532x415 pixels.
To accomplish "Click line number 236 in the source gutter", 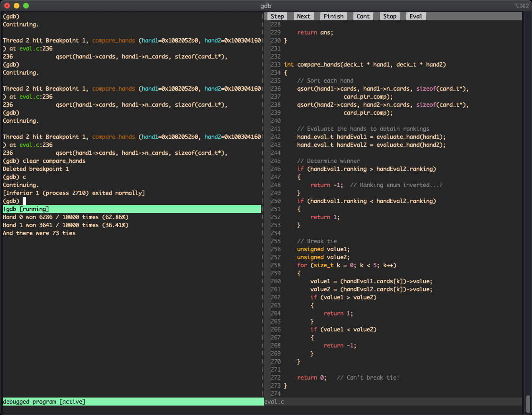I will (275, 88).
